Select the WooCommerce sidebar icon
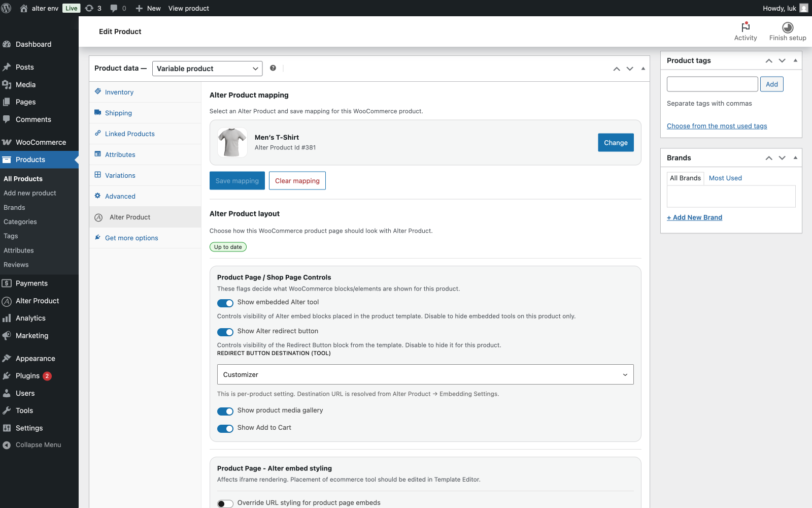The height and width of the screenshot is (508, 812). click(7, 142)
